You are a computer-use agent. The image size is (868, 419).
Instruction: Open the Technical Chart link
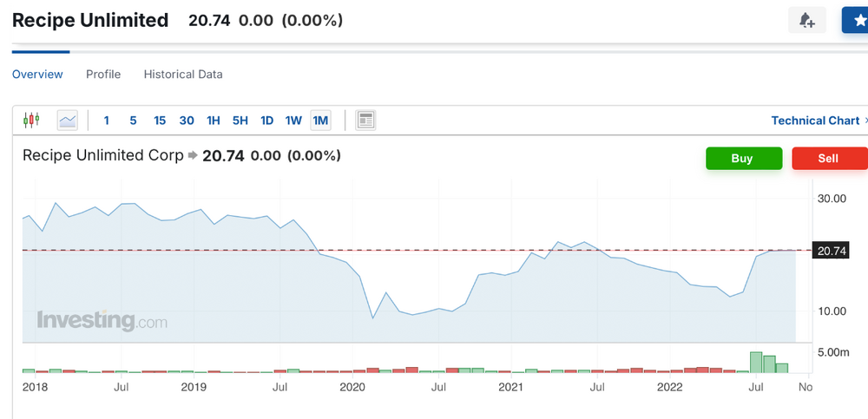[x=815, y=121]
